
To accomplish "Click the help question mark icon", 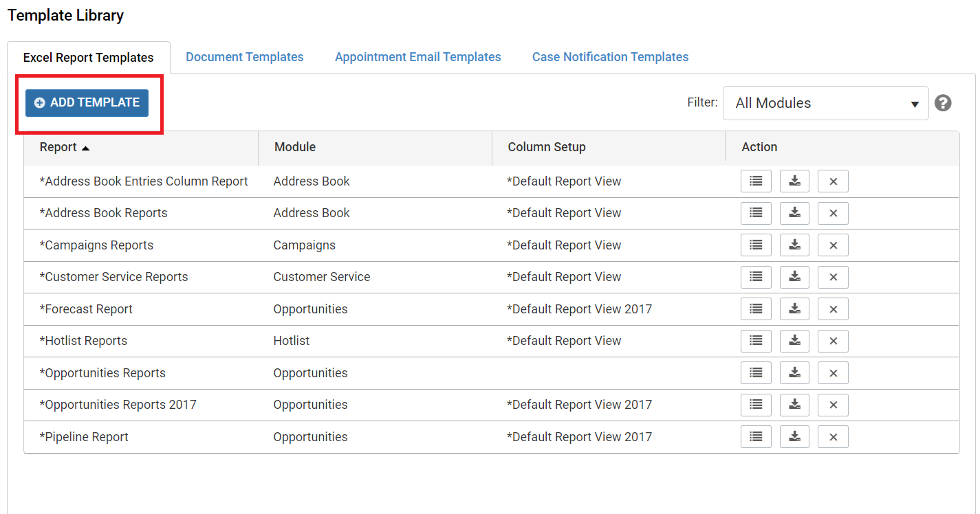I will tap(943, 103).
